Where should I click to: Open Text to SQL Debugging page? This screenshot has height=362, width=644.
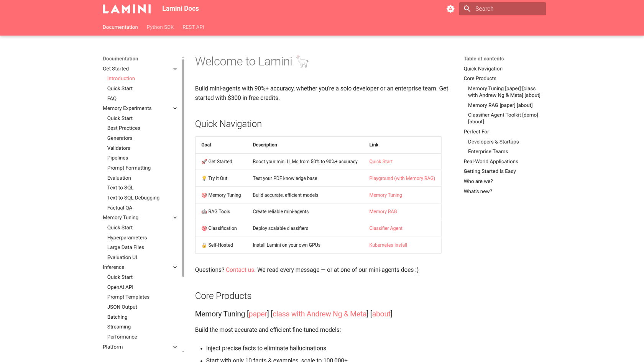(133, 198)
